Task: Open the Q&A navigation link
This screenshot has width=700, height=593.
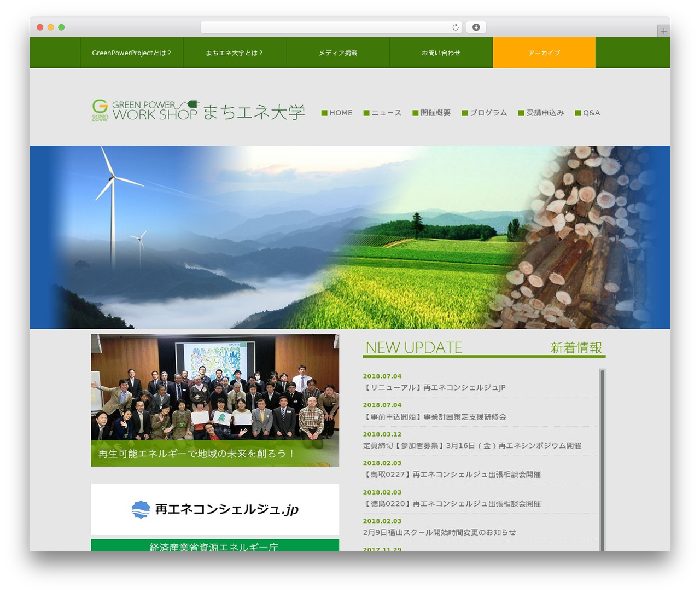Action: pos(587,113)
